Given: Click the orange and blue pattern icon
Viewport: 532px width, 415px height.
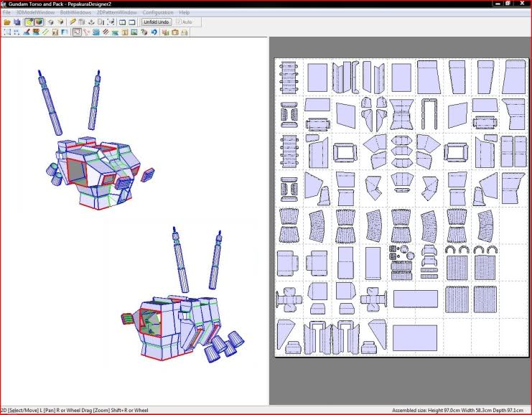Looking at the screenshot, I should [36, 32].
